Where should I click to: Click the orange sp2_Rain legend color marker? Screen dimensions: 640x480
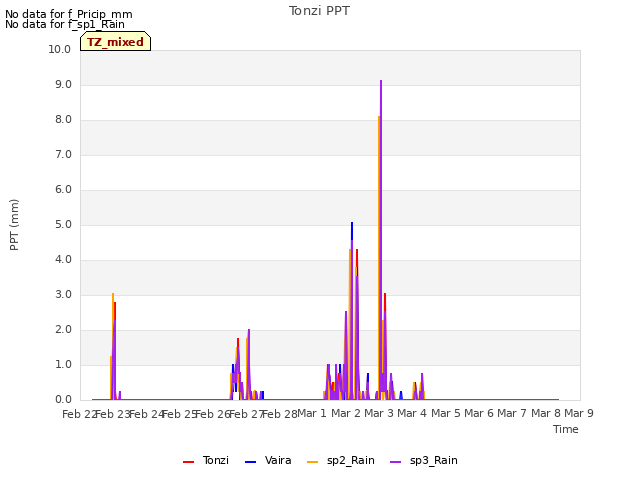(313, 462)
